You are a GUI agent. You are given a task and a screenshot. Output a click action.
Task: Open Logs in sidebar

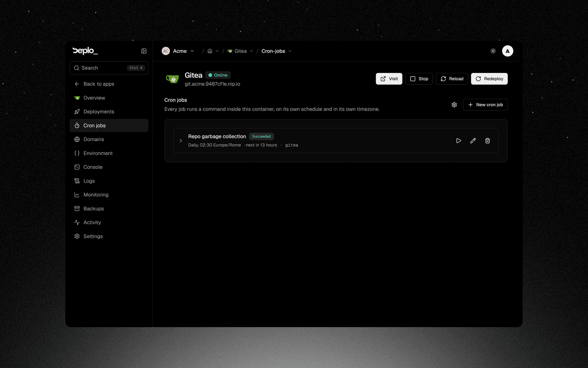[109, 181]
